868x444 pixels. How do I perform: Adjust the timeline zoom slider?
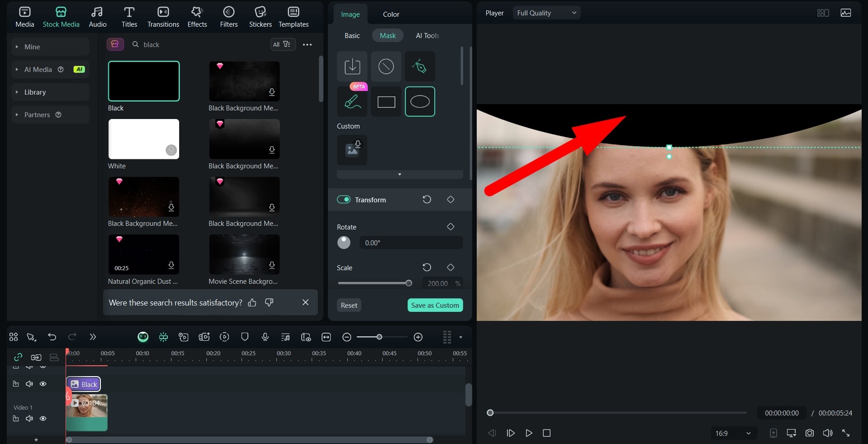[x=379, y=337]
